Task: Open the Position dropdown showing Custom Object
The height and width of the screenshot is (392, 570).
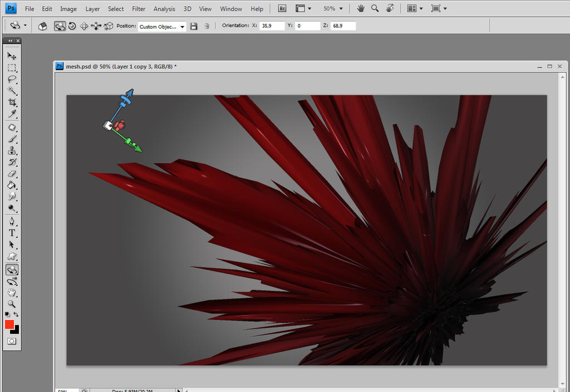Action: 162,27
